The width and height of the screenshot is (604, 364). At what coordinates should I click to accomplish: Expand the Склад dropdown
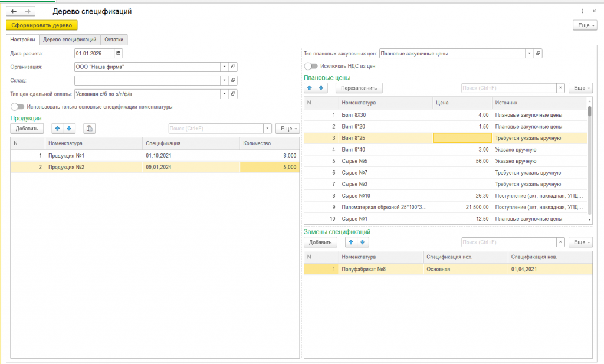(x=225, y=80)
